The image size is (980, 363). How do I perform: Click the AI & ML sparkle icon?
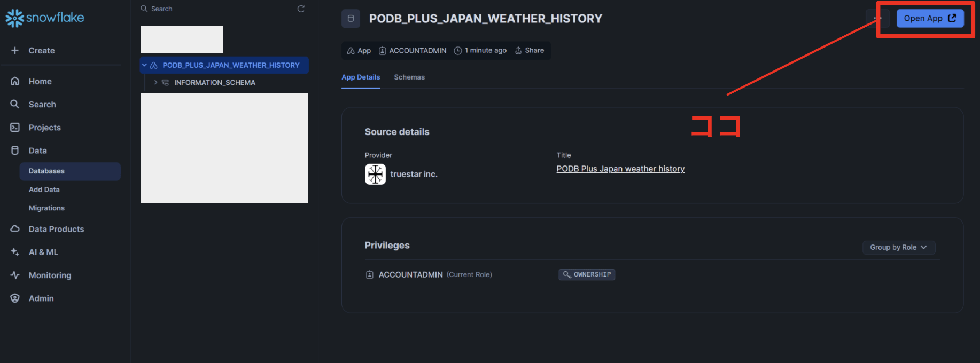[x=15, y=252]
